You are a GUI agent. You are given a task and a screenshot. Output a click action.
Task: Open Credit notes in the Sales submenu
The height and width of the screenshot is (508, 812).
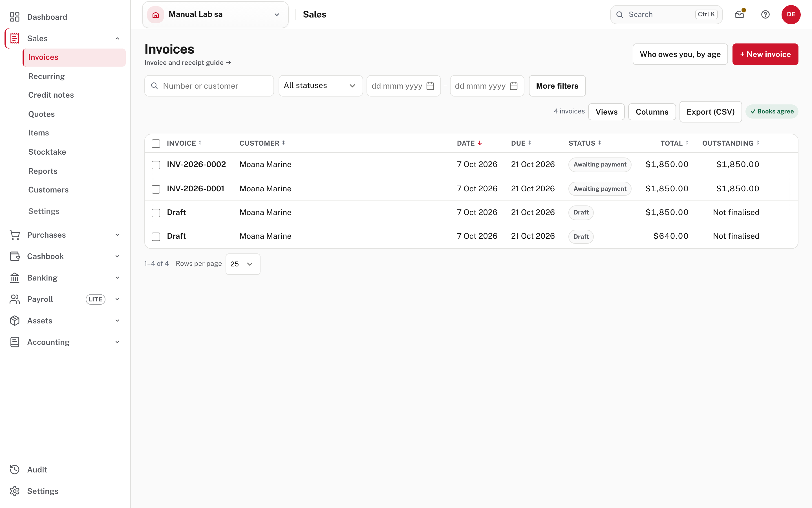tap(51, 95)
